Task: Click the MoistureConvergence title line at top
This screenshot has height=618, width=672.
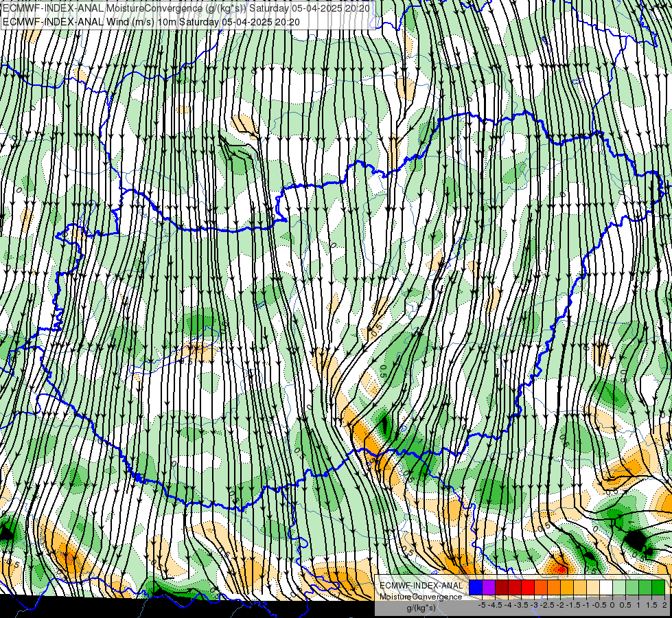Action: click(x=186, y=8)
